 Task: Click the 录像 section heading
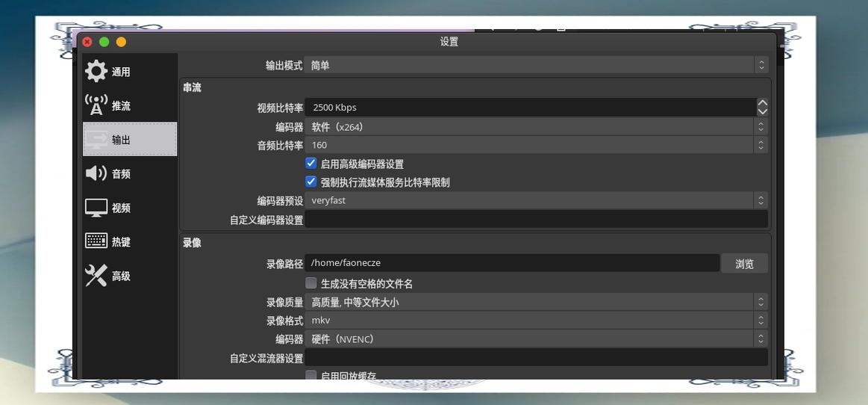pos(192,243)
